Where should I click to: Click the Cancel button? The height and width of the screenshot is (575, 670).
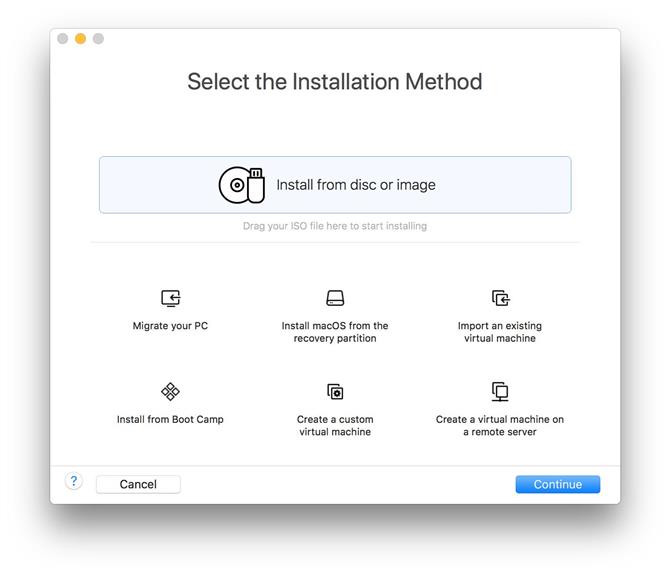[x=138, y=484]
